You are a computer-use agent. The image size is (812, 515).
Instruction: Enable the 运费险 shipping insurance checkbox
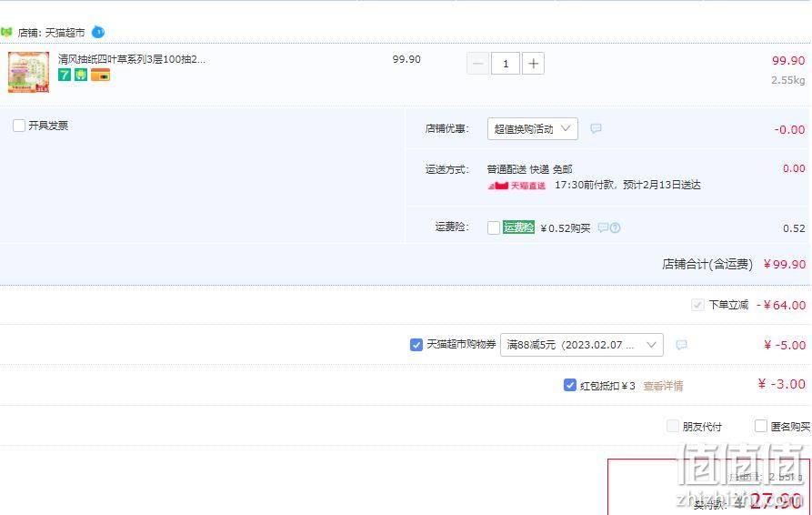tap(494, 228)
